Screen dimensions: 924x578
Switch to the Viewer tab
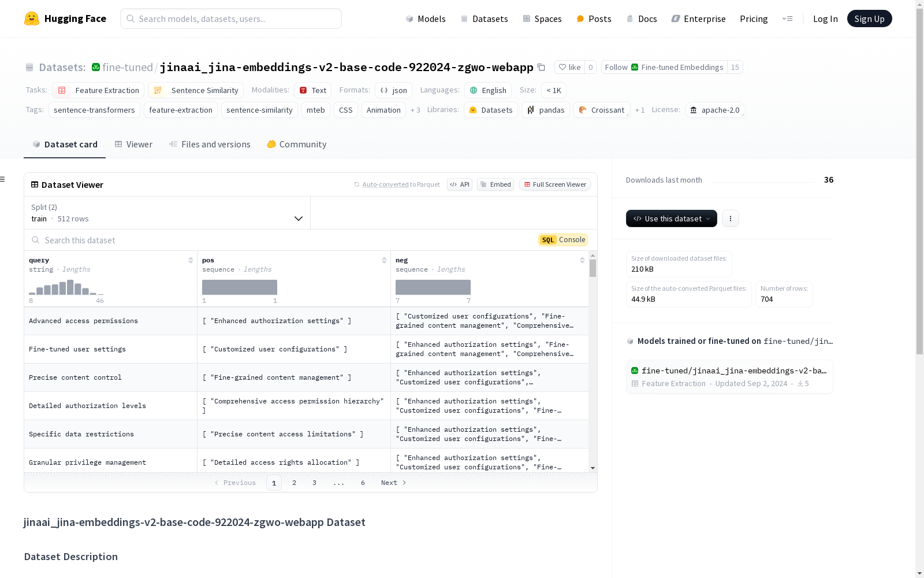point(133,144)
